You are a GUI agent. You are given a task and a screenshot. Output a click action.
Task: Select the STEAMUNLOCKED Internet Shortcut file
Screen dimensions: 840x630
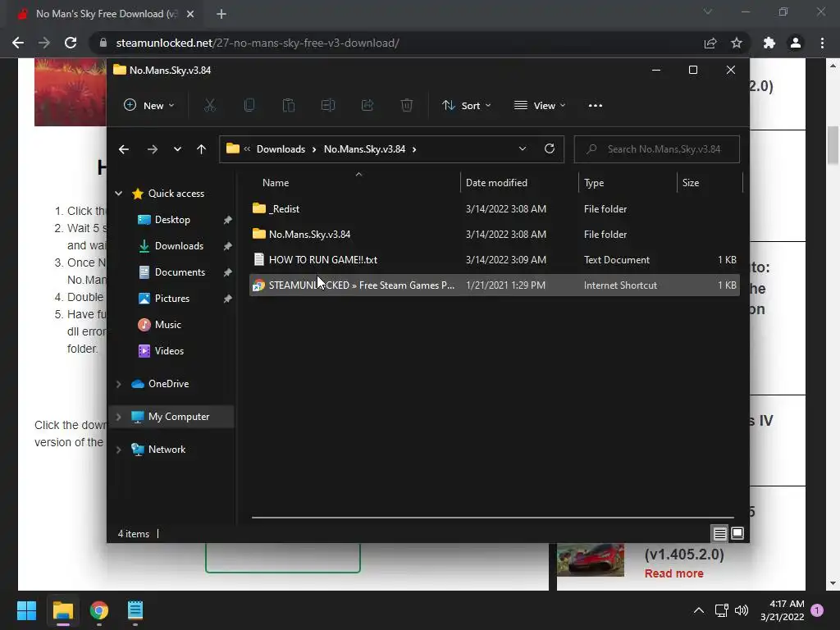coord(495,285)
